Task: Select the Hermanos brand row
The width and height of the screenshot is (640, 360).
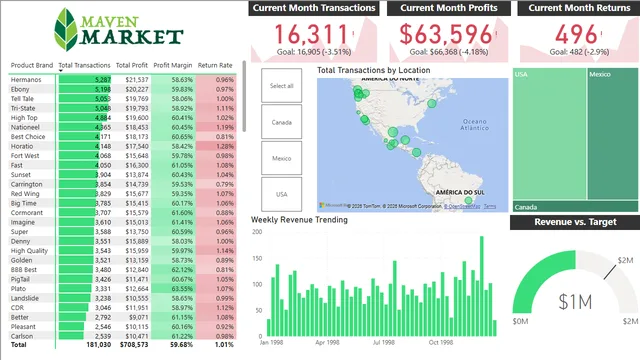Action: click(122, 80)
